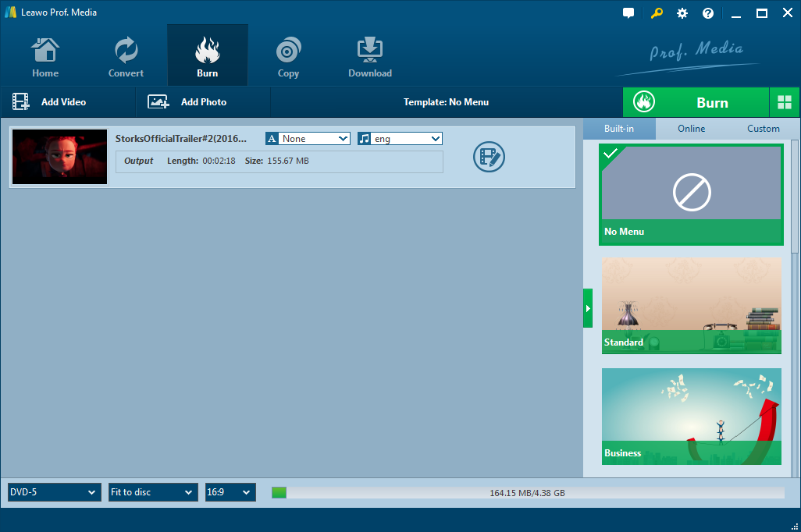Click the subtitle 'A' icon beside None
The image size is (801, 532).
272,138
